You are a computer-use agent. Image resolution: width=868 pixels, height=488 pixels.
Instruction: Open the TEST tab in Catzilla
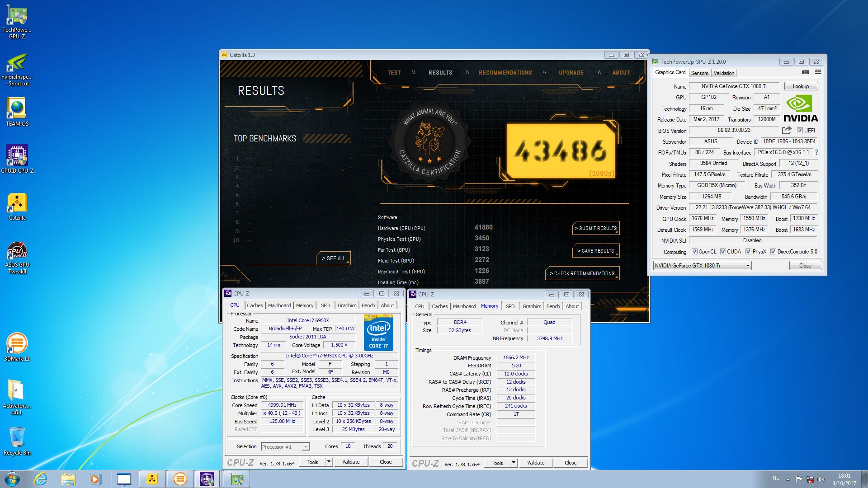394,73
